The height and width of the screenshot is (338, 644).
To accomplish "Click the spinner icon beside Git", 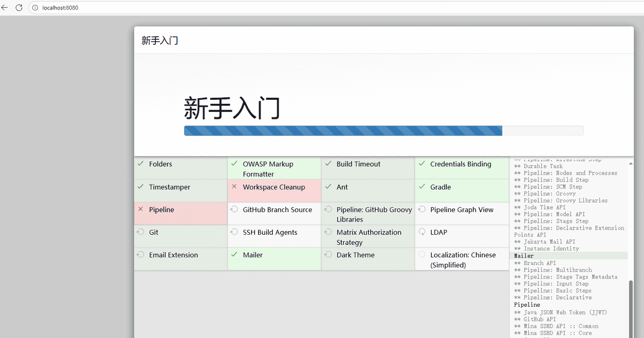I will (140, 232).
